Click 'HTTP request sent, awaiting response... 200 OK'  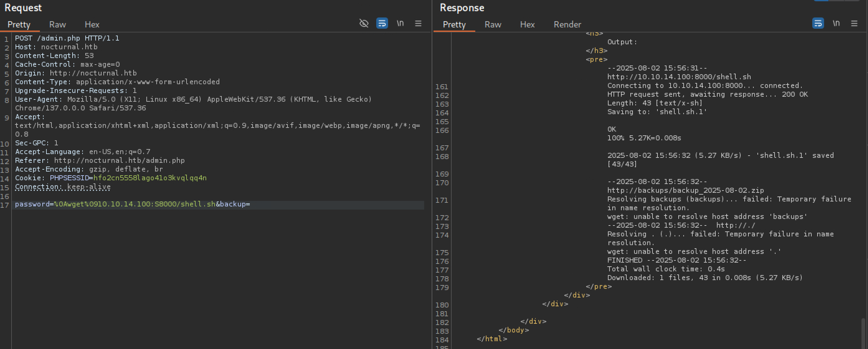pyautogui.click(x=708, y=95)
